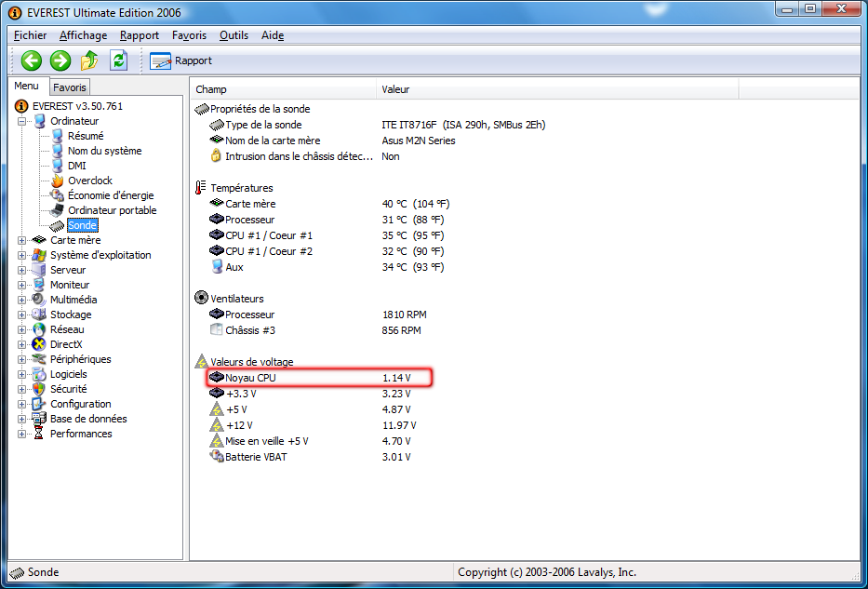Click the folder Up-level toolbar icon
868x589 pixels.
click(89, 60)
